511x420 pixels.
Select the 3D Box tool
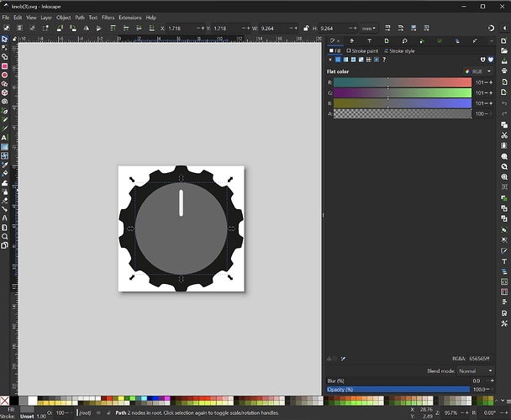pos(4,92)
